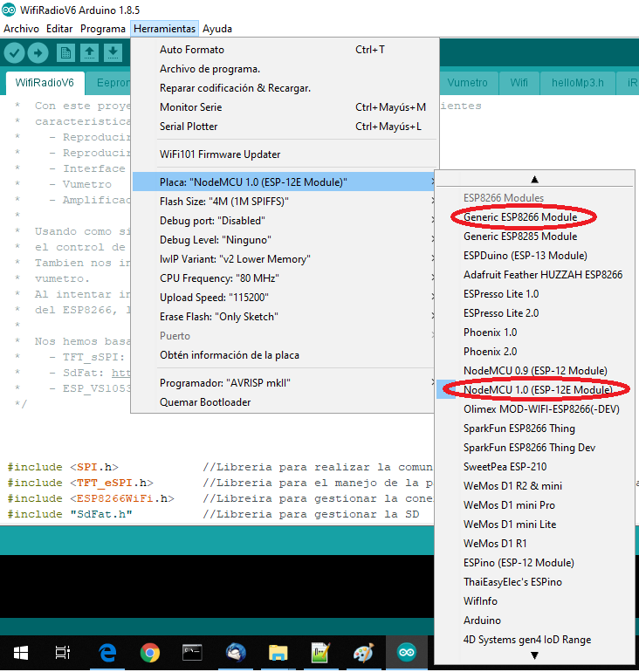Select SparkFun ESP8266 Thing Dev board

click(x=534, y=448)
